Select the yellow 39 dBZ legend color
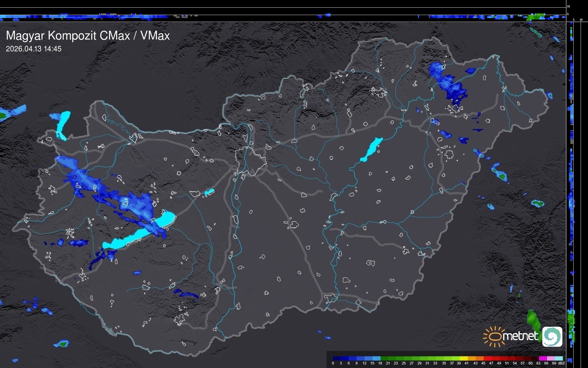588x368 pixels. tap(464, 358)
